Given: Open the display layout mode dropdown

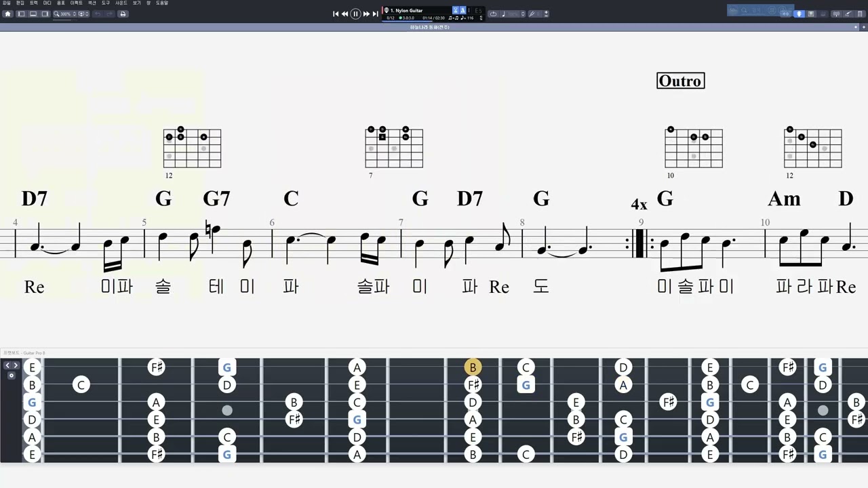Looking at the screenshot, I should pos(83,14).
